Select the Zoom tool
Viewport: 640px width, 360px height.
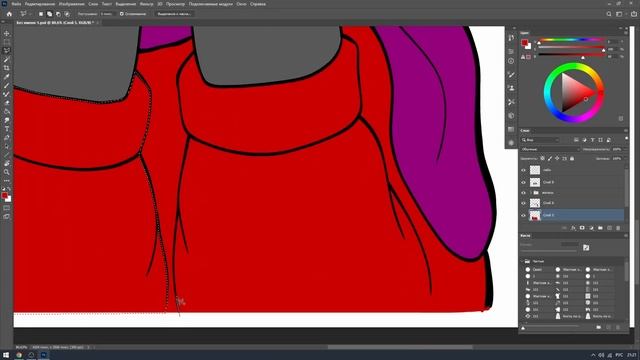tap(7, 172)
